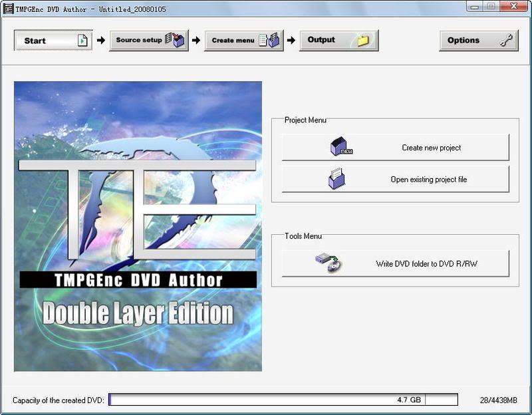Viewport: 532px width, 415px height.
Task: Click the DVD capacity progress bar
Action: point(266,400)
